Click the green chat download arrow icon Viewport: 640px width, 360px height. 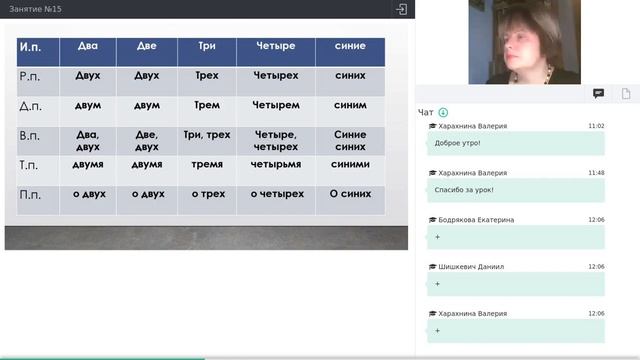point(443,112)
